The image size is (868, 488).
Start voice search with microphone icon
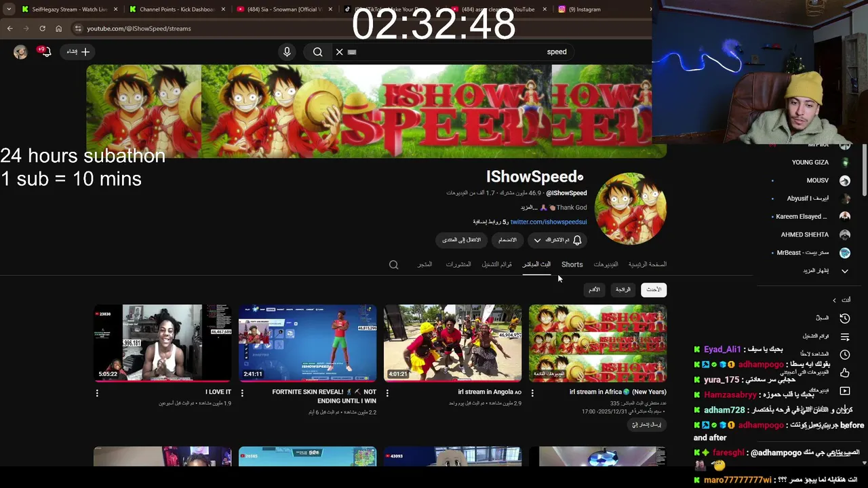point(287,52)
